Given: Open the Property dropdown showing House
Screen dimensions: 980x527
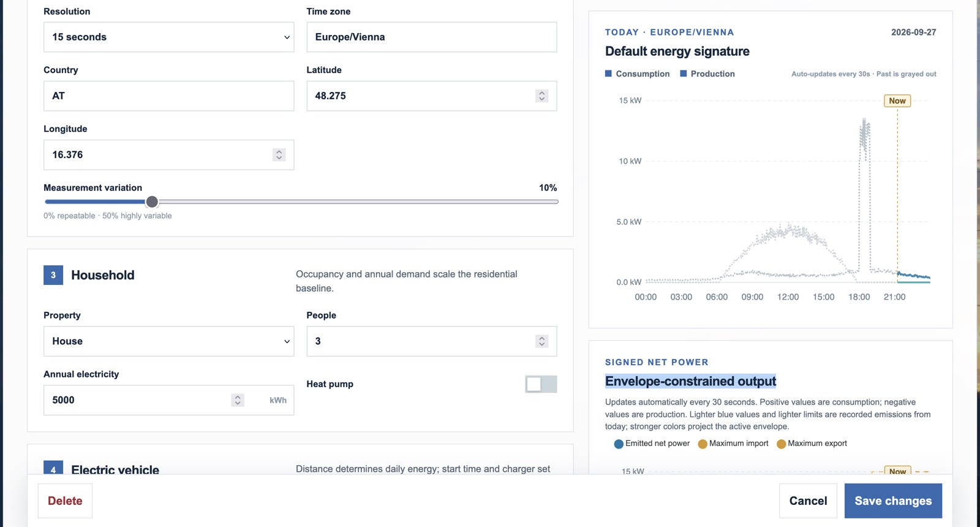Looking at the screenshot, I should [168, 341].
